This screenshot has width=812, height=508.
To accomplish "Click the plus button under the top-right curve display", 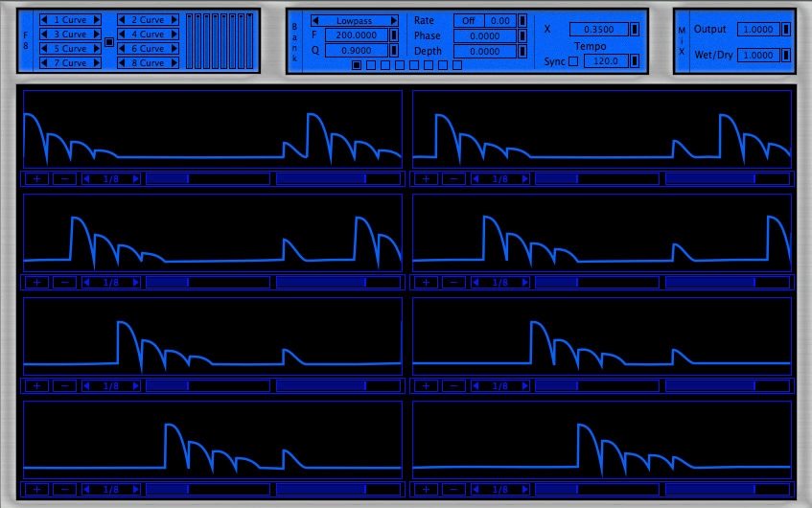I will tap(427, 179).
